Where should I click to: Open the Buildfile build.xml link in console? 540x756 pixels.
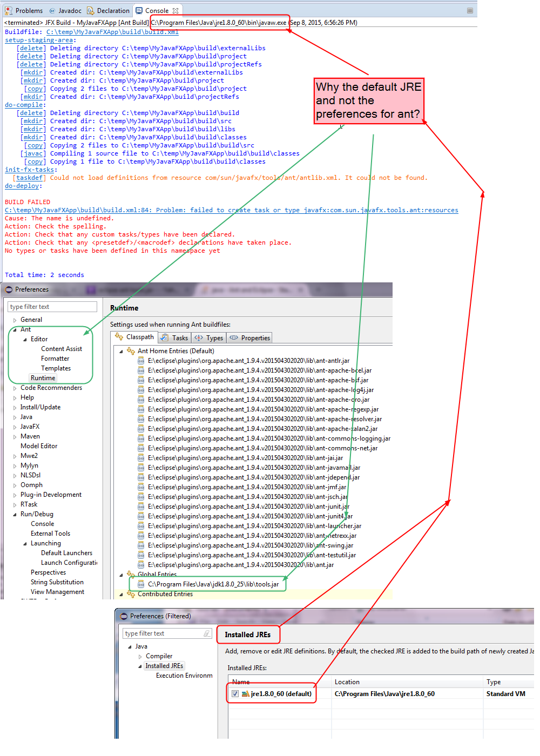tap(112, 32)
